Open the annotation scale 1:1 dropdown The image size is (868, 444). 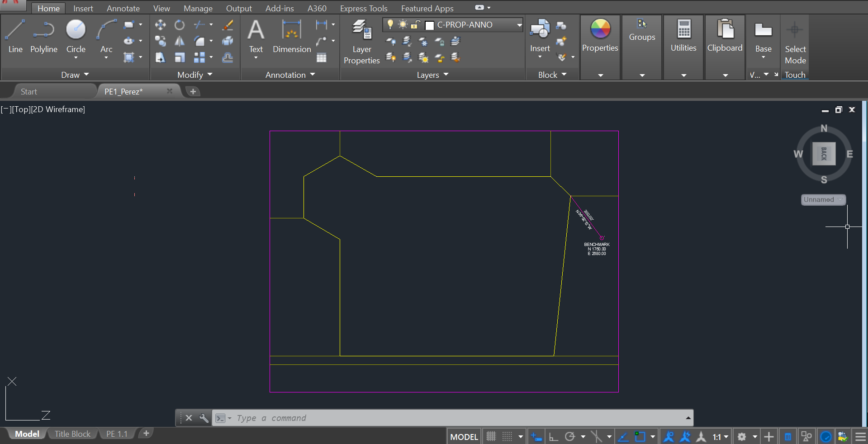click(x=721, y=437)
